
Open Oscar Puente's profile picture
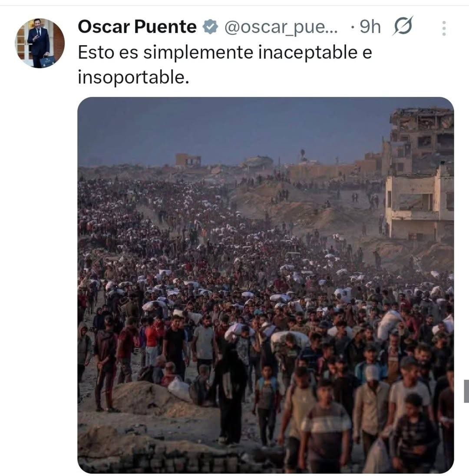point(40,43)
